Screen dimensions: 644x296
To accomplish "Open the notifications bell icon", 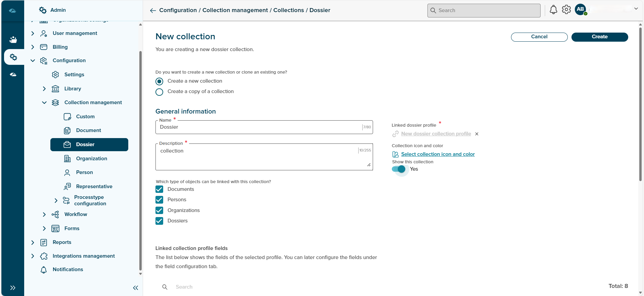I will [553, 10].
